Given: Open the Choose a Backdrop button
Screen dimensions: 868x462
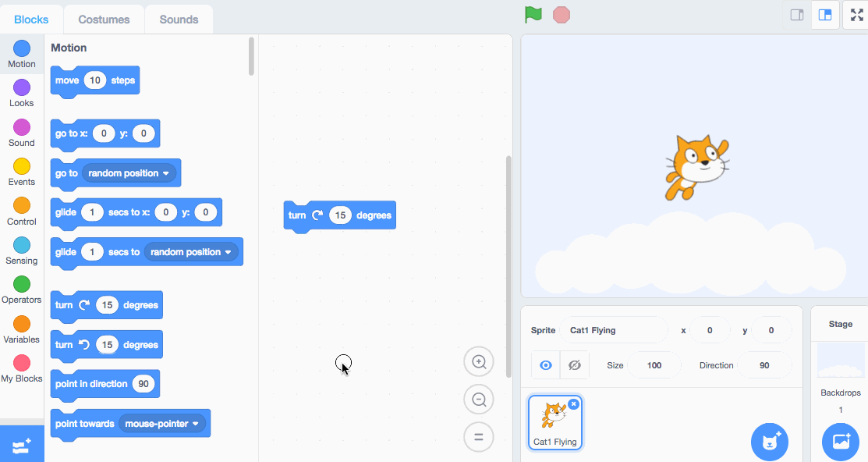Looking at the screenshot, I should [x=841, y=442].
